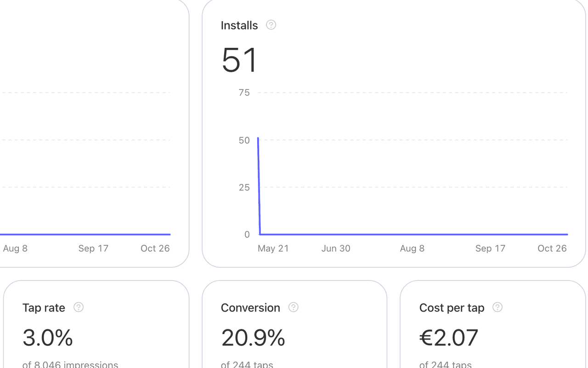
Task: Click the Jun 30 date label
Action: coord(336,248)
